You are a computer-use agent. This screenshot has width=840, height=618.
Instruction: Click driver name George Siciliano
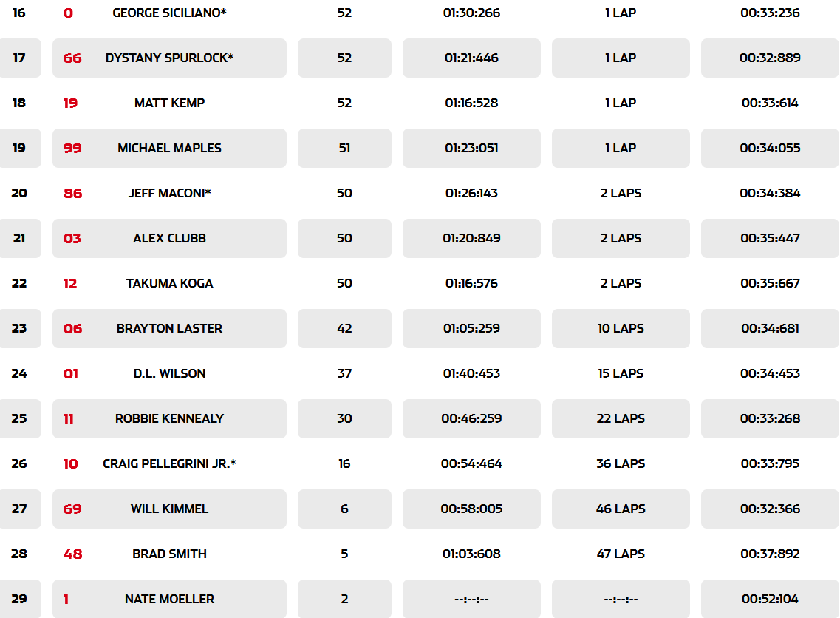tap(169, 13)
